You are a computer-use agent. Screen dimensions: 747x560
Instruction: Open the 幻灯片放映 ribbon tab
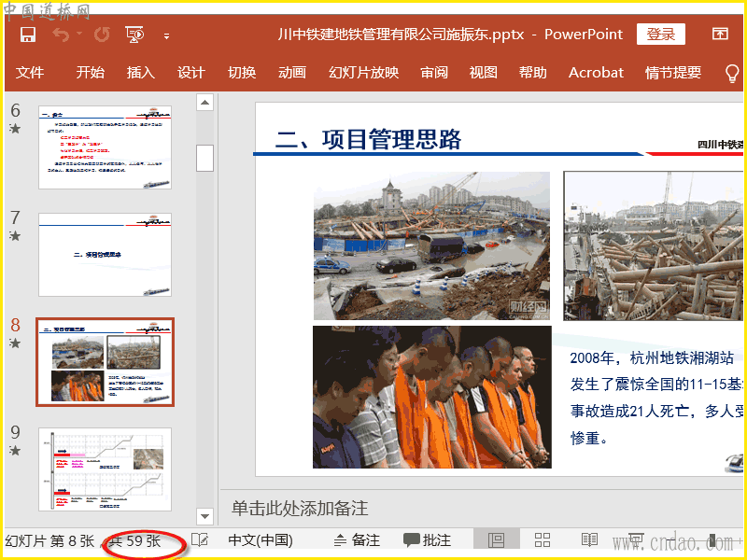tap(363, 73)
